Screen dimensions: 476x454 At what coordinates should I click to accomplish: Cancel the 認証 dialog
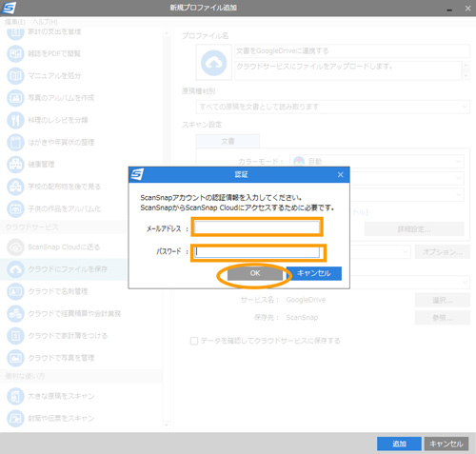coord(314,273)
